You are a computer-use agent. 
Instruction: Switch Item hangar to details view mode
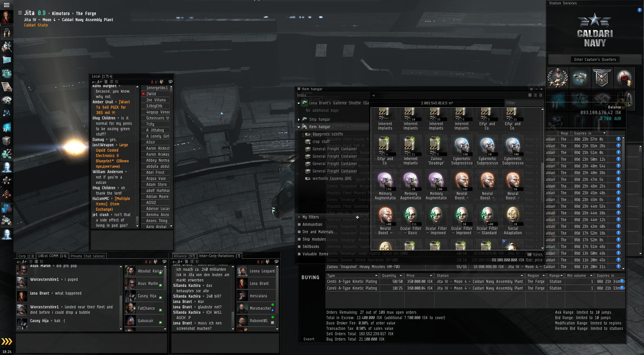[535, 95]
